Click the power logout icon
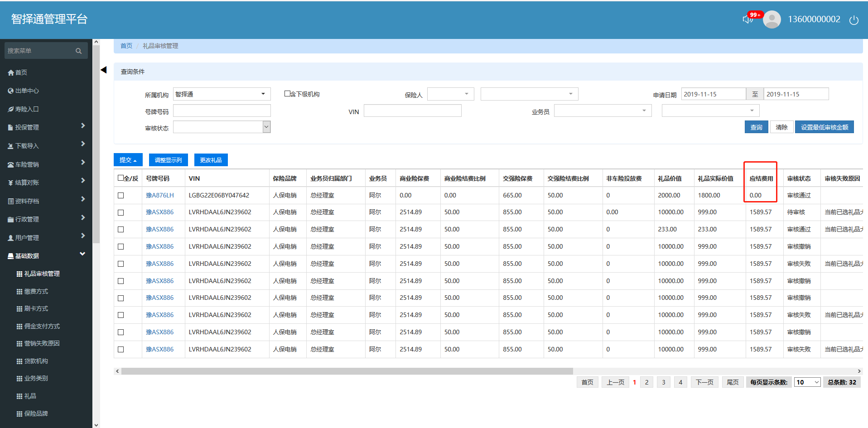868x428 pixels. coord(854,20)
